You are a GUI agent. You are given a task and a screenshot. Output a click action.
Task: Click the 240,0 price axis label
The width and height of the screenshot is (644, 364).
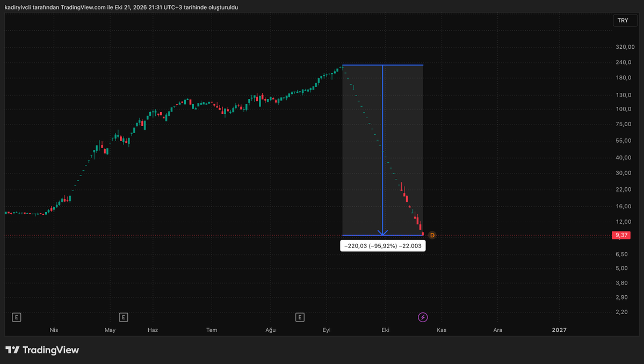tap(624, 62)
